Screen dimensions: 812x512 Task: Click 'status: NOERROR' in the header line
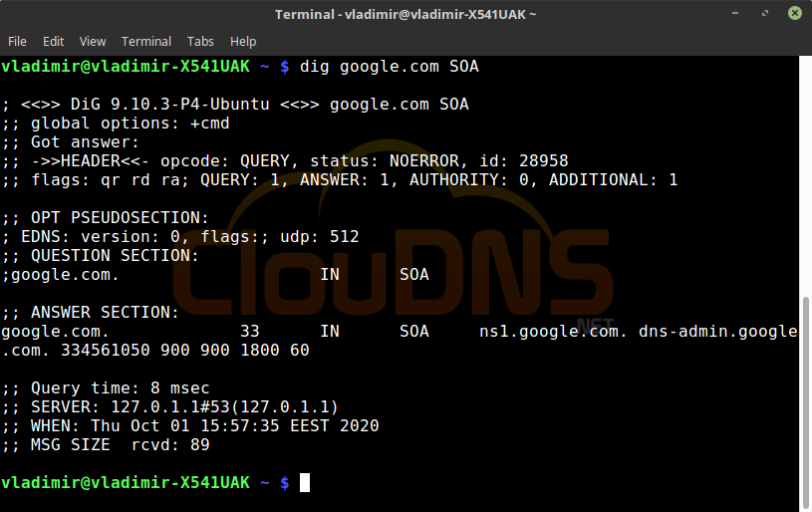tap(385, 161)
